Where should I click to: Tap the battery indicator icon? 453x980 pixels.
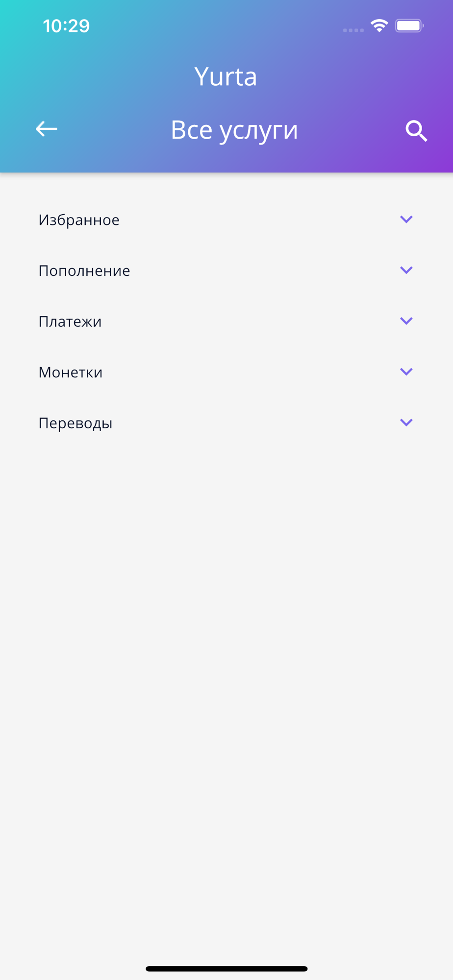409,25
